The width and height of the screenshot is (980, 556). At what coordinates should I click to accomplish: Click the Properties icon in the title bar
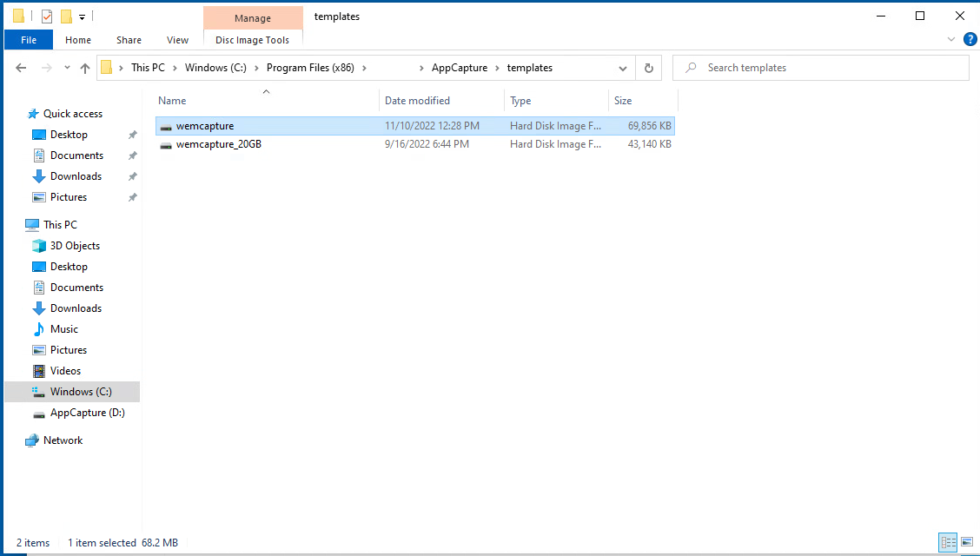(x=47, y=16)
